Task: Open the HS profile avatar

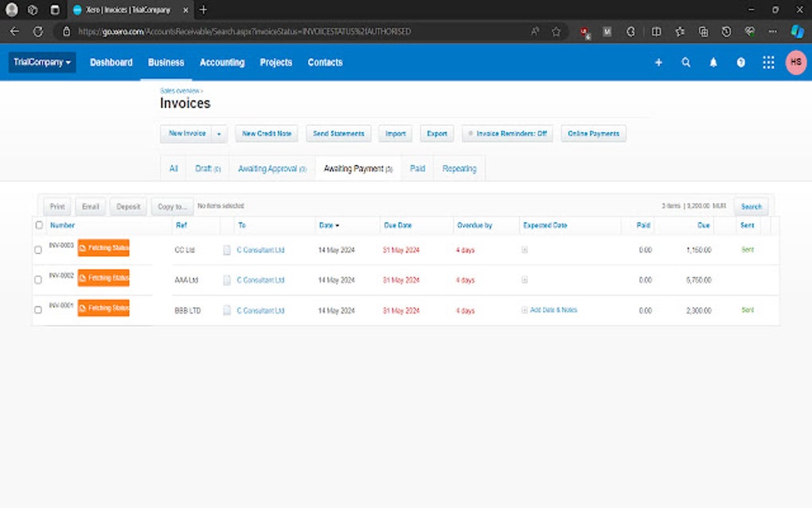Action: pyautogui.click(x=794, y=62)
